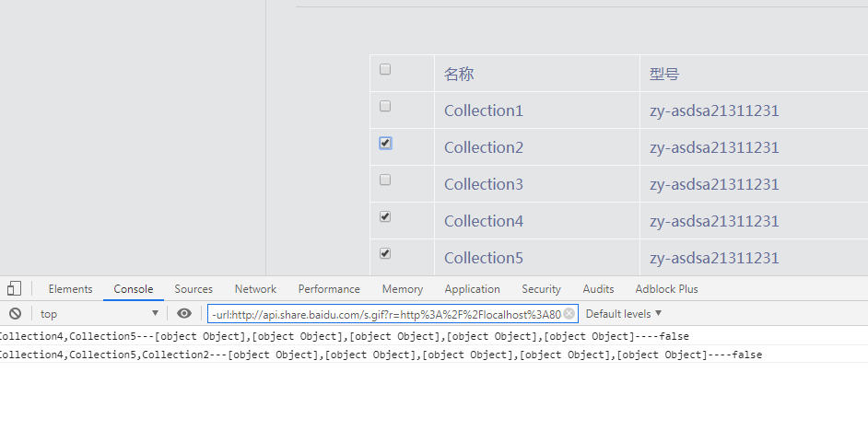The height and width of the screenshot is (442, 868).
Task: Uncheck the Collection2 row checkbox
Action: (385, 144)
